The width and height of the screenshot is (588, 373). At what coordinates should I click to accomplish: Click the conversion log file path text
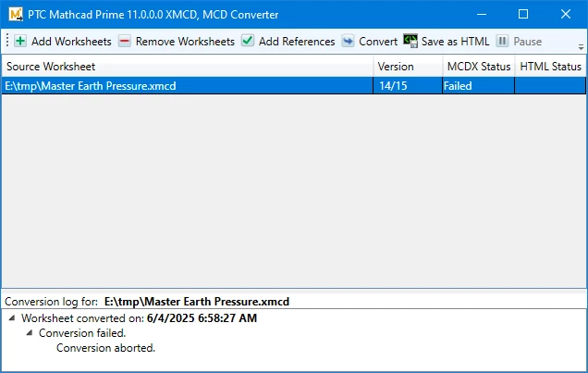tap(197, 302)
